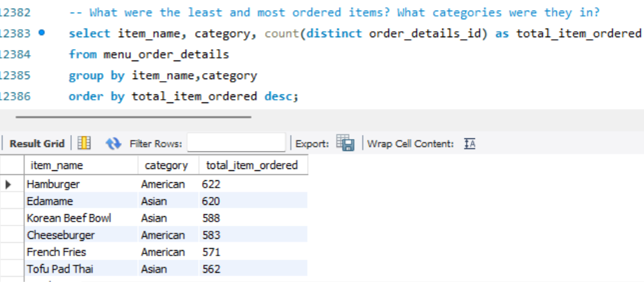
Task: Click the category cell in the Cheeseburger row
Action: [x=168, y=235]
